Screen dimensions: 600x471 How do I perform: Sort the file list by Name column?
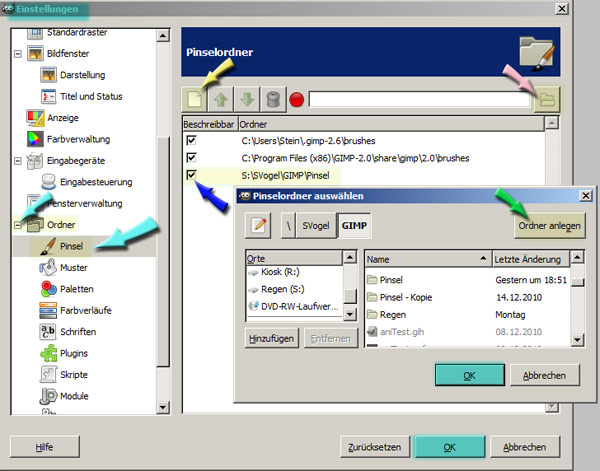tap(427, 258)
